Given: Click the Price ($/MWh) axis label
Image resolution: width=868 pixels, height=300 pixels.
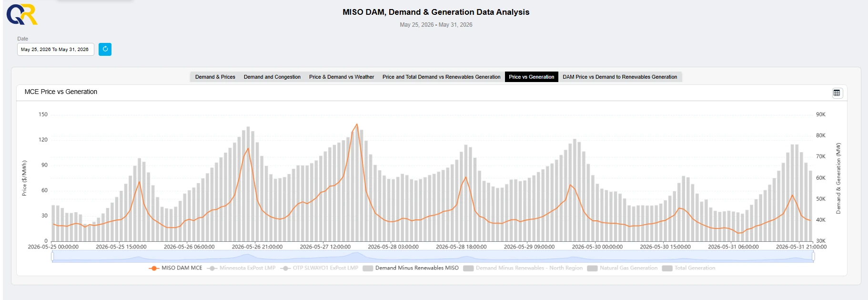Looking at the screenshot, I should (x=24, y=178).
